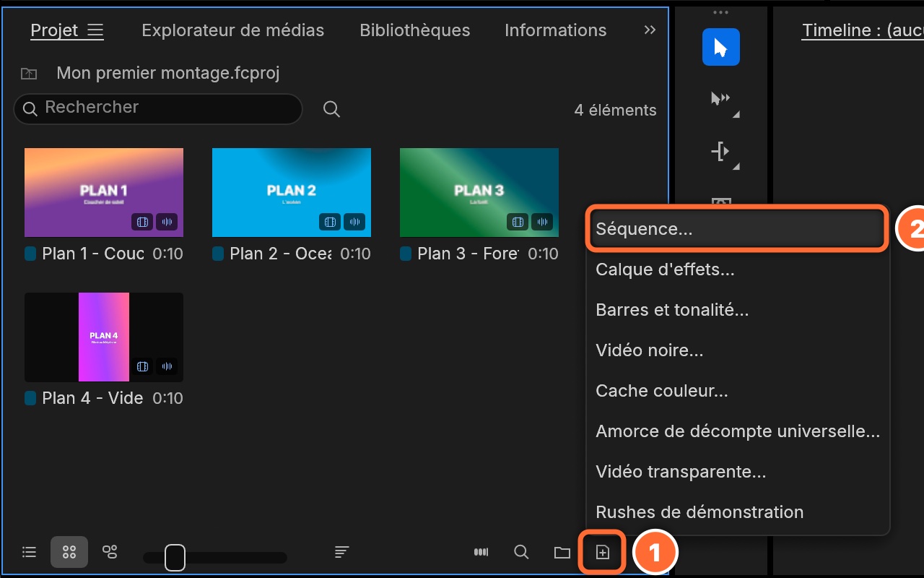Screen dimensions: 924x578
Task: Click the magnifier button beside the Rechercher field
Action: click(x=331, y=109)
